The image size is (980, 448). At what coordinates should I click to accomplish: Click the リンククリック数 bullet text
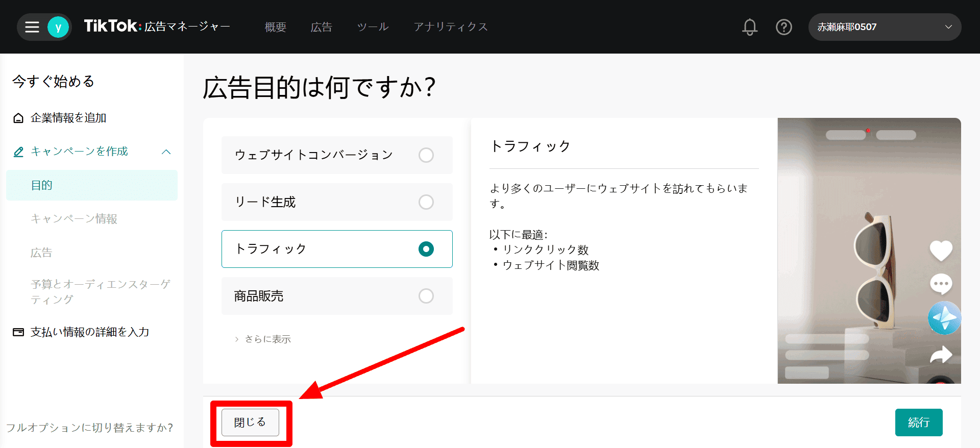(x=546, y=250)
